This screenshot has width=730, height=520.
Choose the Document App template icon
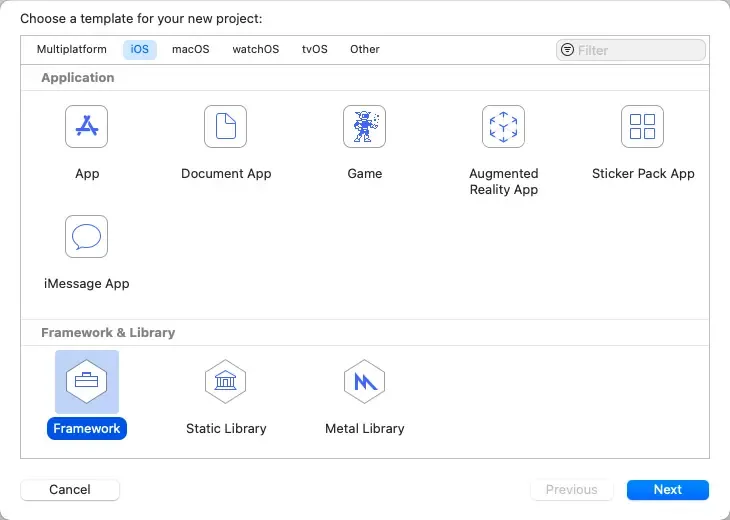(x=226, y=127)
